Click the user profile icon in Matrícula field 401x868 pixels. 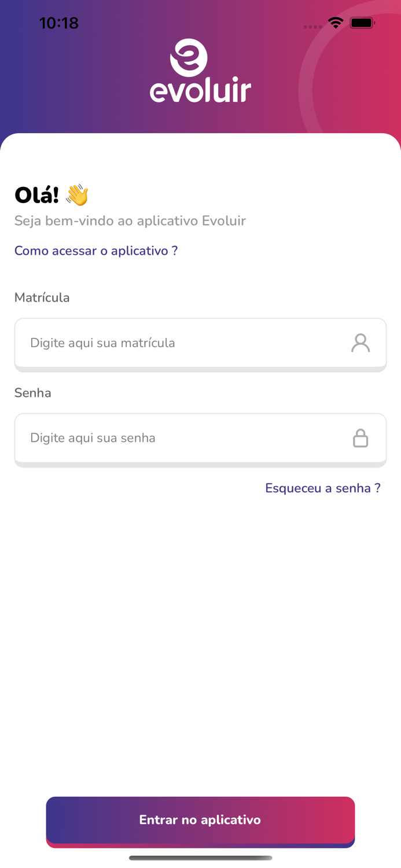tap(360, 343)
